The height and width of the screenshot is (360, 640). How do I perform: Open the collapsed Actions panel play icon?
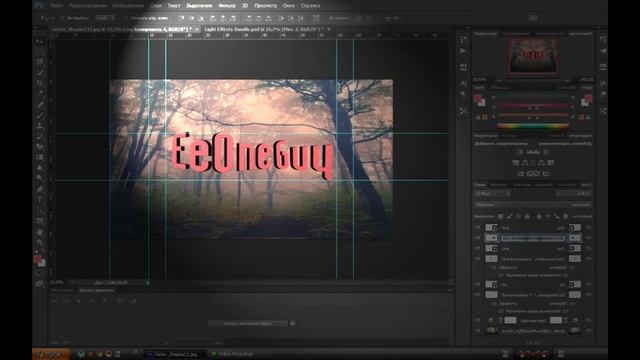pyautogui.click(x=463, y=51)
